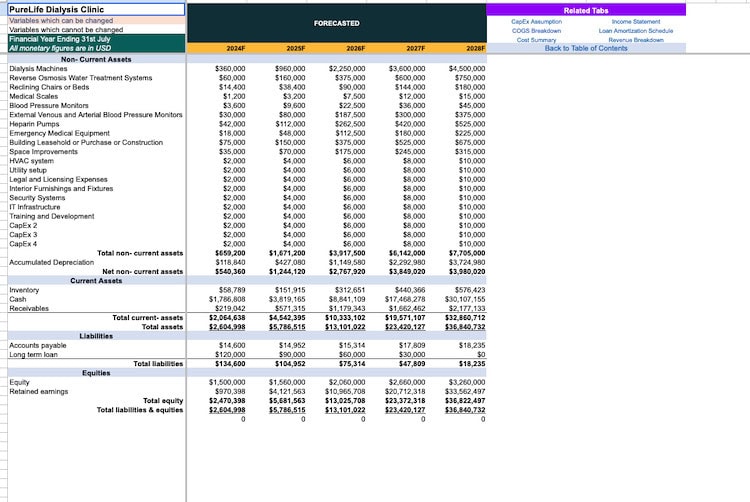Select the PureLife Dialysis Clinic title cell

click(x=96, y=10)
